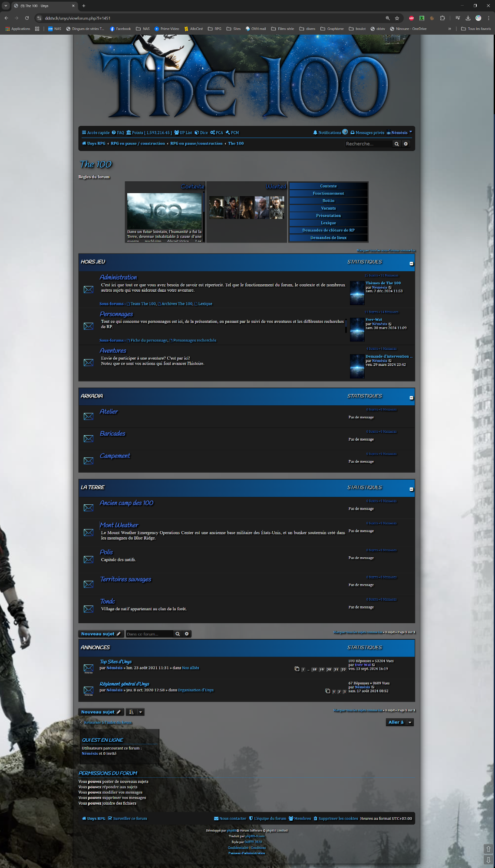The width and height of the screenshot is (495, 868).
Task: Expand the Némésis user menu
Action: point(399,133)
